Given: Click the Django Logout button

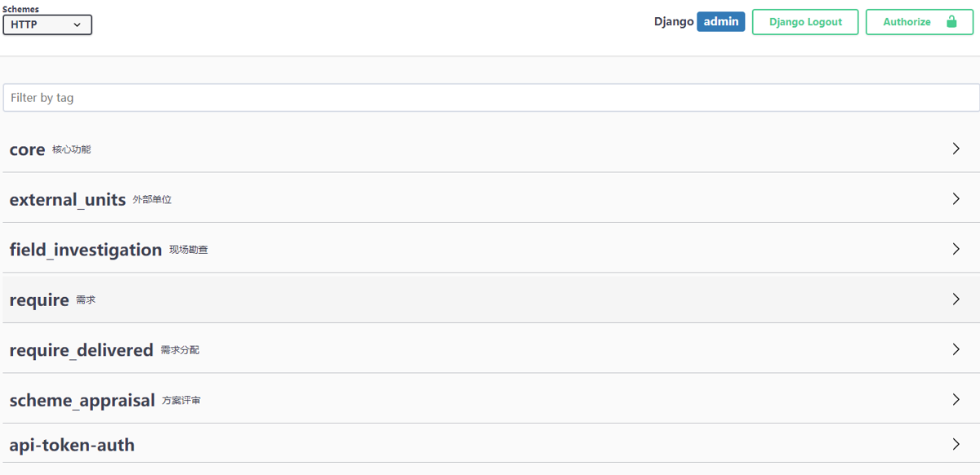Looking at the screenshot, I should click(x=805, y=22).
